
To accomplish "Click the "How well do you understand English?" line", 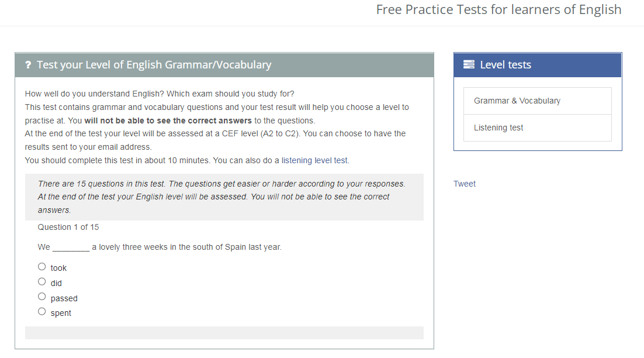I will [x=160, y=94].
